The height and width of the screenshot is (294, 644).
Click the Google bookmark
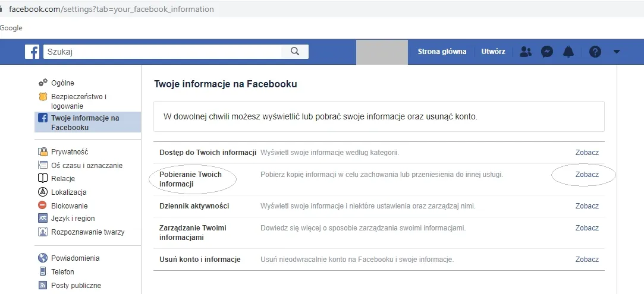(x=11, y=28)
